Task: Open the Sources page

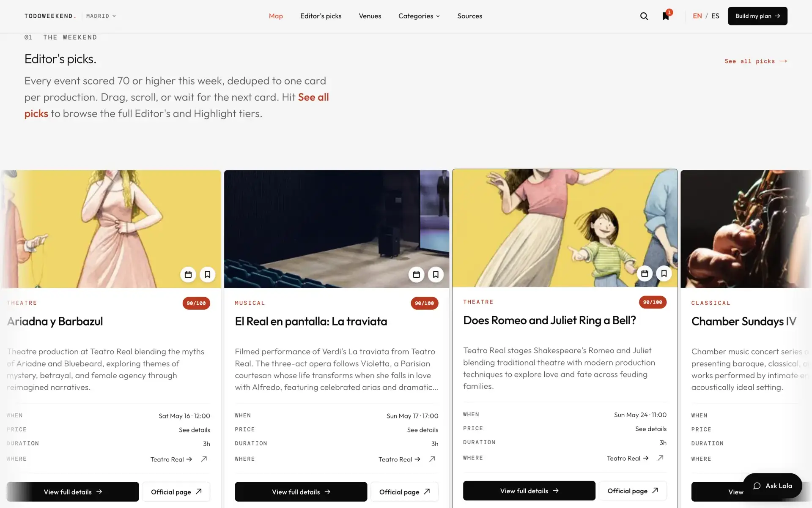Action: [470, 16]
